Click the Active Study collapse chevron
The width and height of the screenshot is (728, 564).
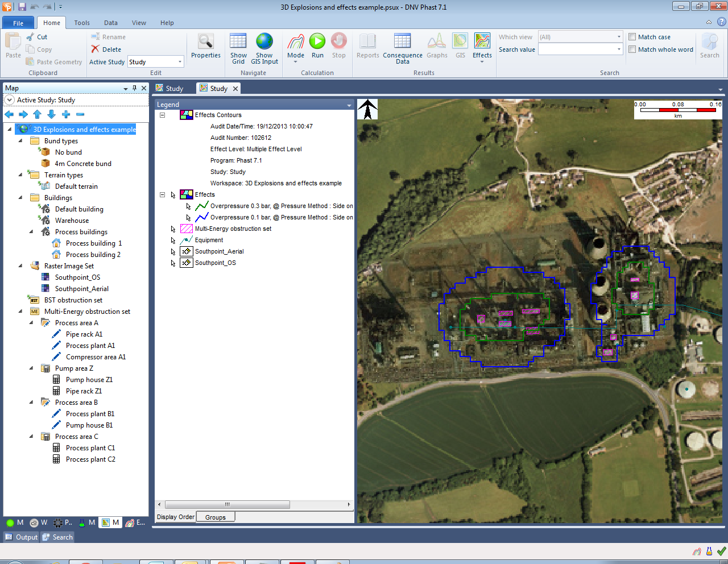click(x=9, y=100)
